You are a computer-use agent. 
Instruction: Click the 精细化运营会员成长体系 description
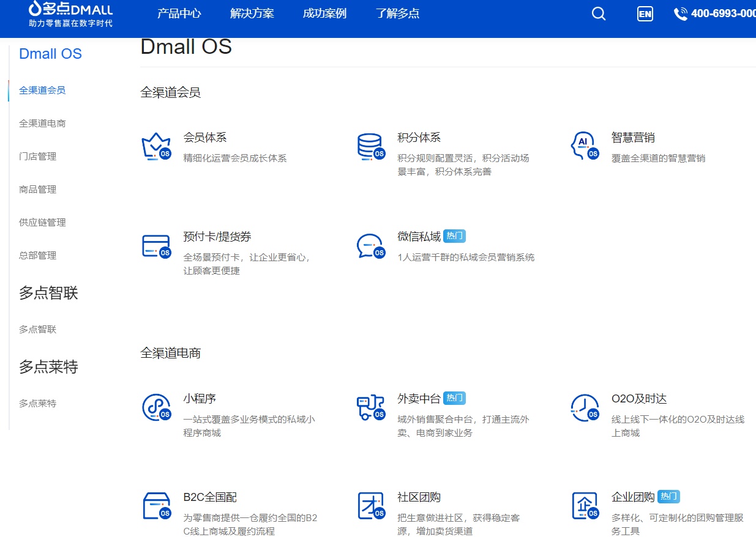(235, 158)
